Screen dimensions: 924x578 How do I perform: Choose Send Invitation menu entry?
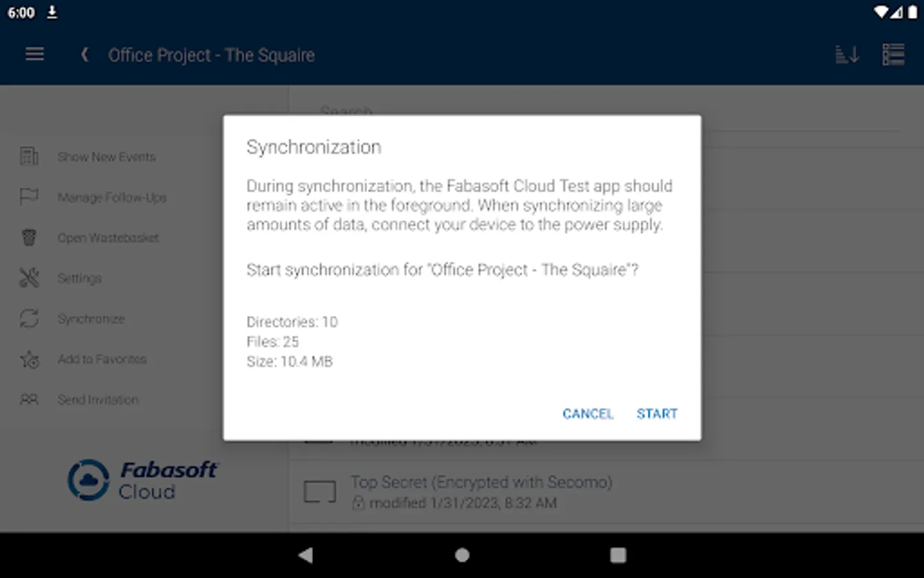[x=98, y=399]
